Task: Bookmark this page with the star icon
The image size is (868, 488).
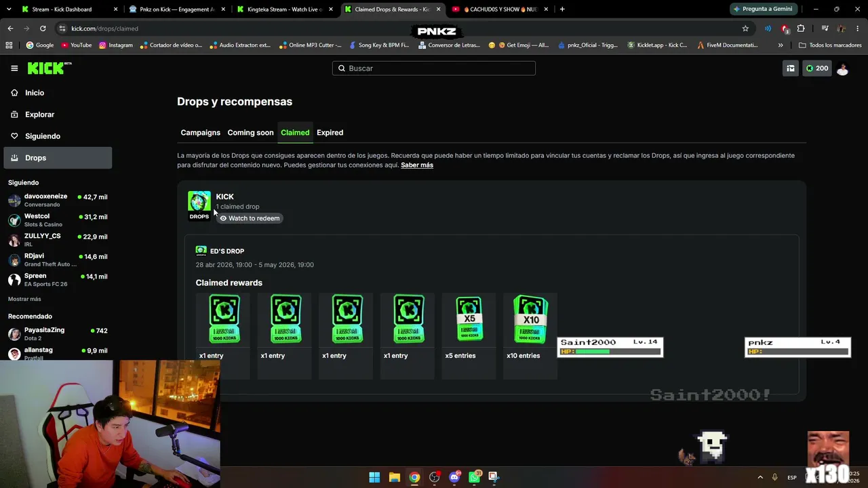Action: click(745, 28)
